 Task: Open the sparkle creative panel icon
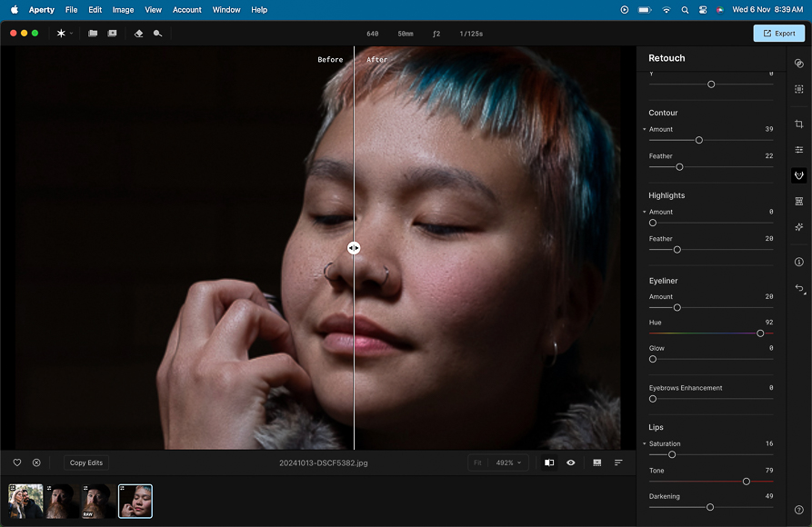pyautogui.click(x=799, y=227)
